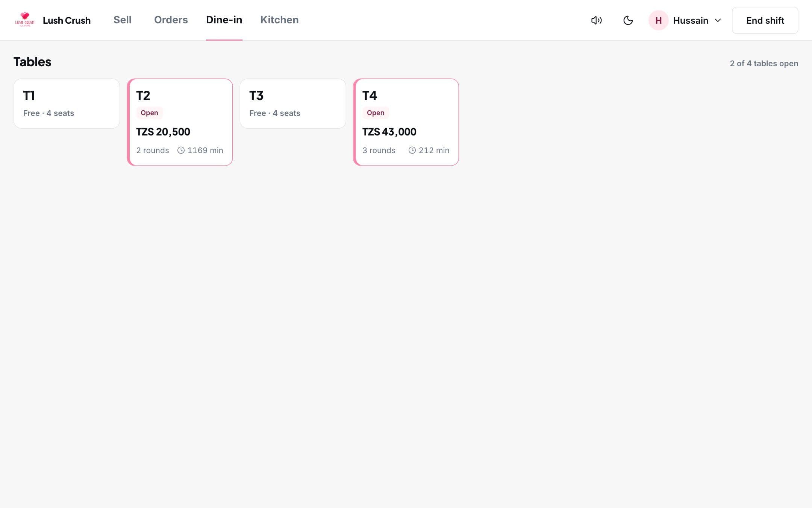812x508 pixels.
Task: Click the 3 rounds label
Action: (379, 151)
